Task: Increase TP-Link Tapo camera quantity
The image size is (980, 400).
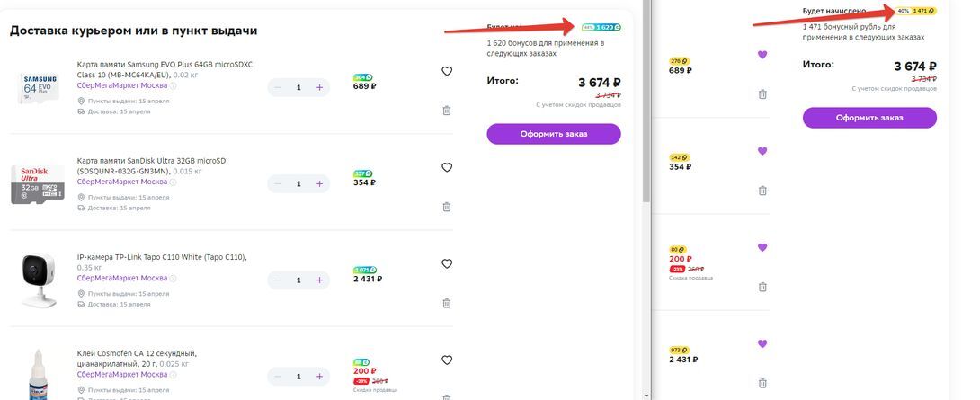Action: click(319, 280)
